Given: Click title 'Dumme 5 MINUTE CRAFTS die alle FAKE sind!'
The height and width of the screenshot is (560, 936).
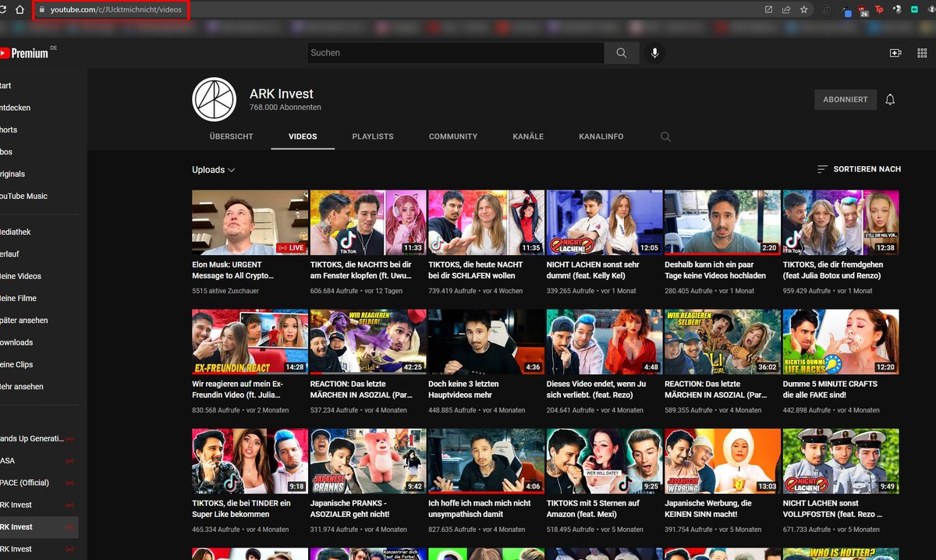Looking at the screenshot, I should (830, 389).
